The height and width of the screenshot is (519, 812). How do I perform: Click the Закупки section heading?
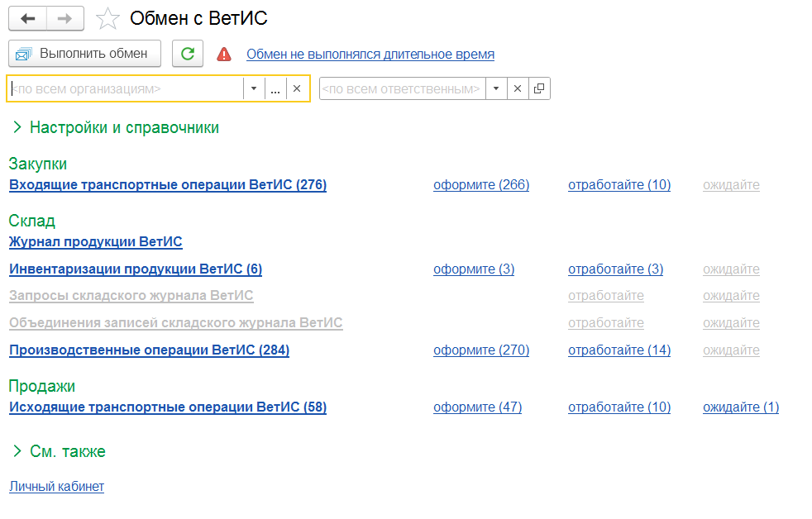tap(38, 164)
